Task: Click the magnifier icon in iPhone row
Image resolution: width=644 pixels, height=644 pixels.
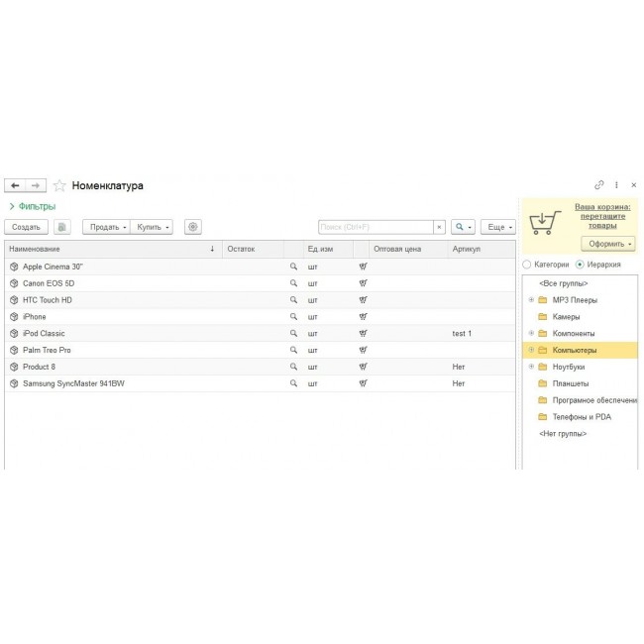Action: point(293,316)
